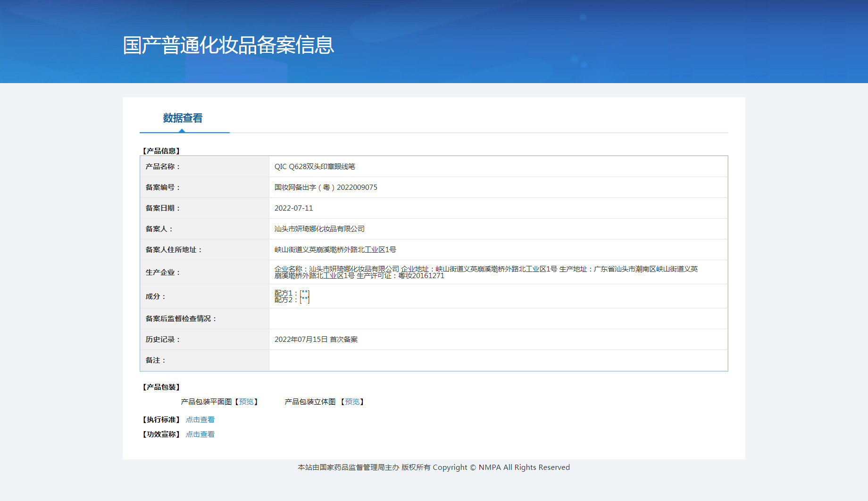Click the empty 备注 value cell

pos(498,360)
